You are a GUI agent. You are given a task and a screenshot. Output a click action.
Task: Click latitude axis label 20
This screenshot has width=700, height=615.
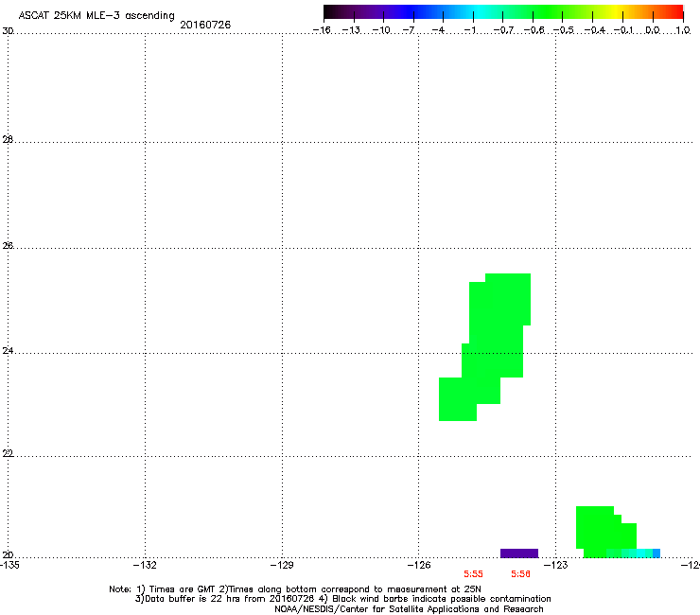pos(8,554)
